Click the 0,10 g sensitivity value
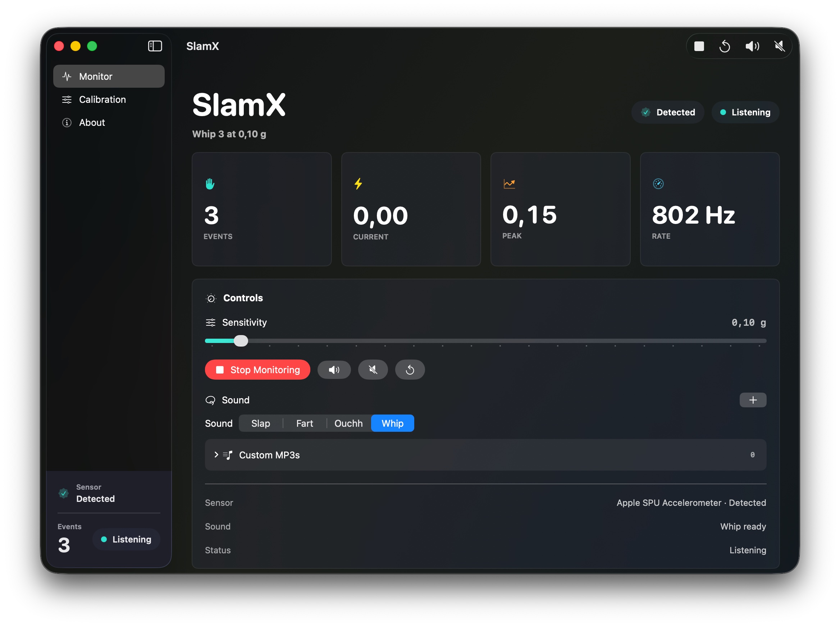This screenshot has width=840, height=627. pos(749,322)
